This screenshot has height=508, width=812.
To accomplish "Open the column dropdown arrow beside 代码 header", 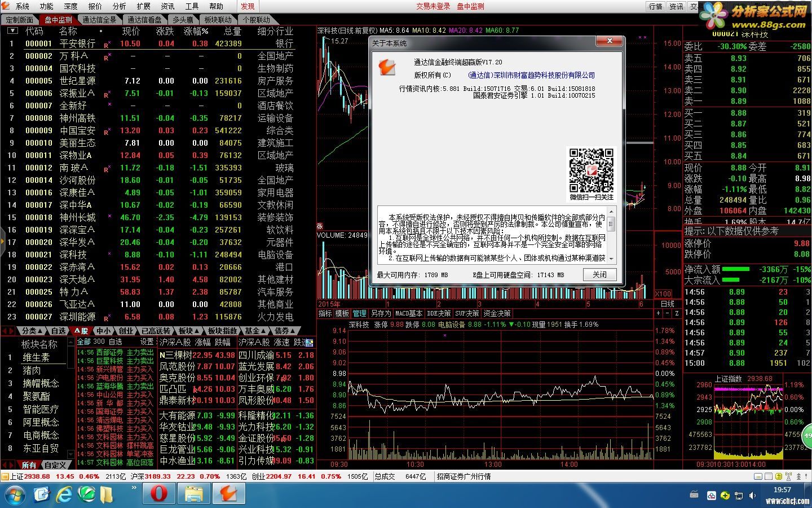I will (x=12, y=30).
